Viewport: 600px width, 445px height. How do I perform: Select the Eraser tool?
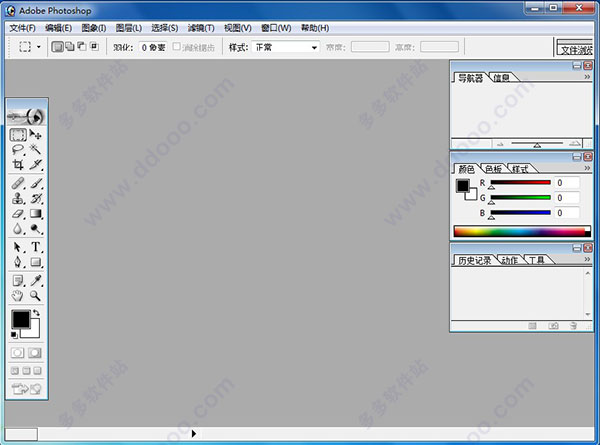coord(18,214)
